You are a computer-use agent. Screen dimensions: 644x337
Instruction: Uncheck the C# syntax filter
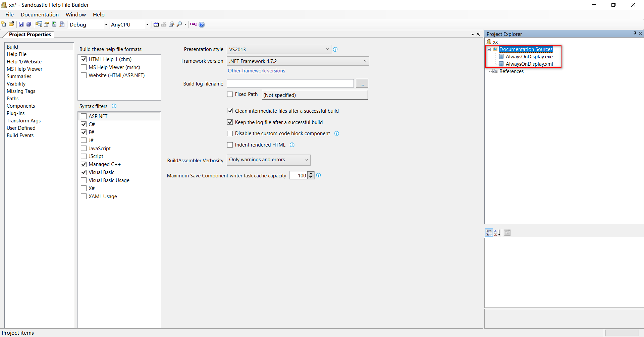tap(84, 124)
